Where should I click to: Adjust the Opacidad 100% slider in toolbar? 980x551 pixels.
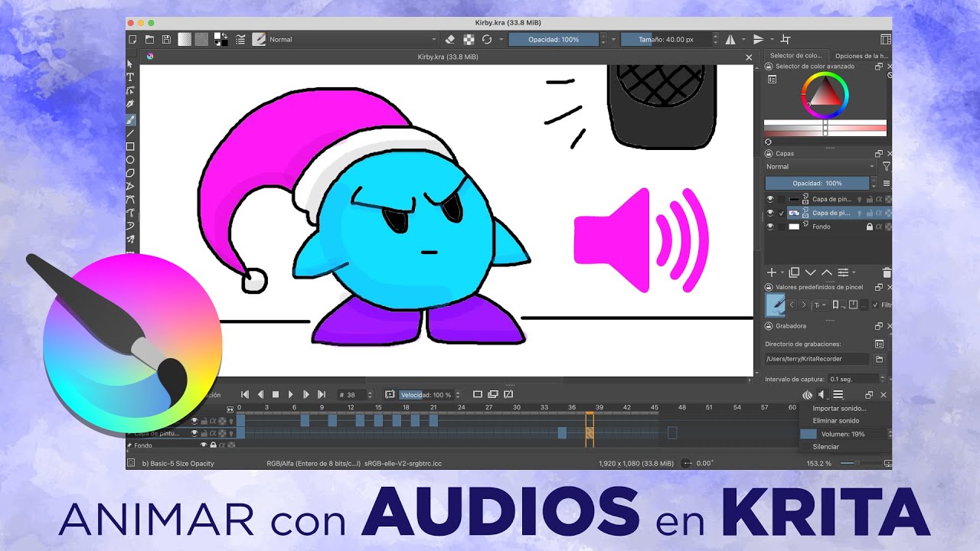tap(553, 39)
